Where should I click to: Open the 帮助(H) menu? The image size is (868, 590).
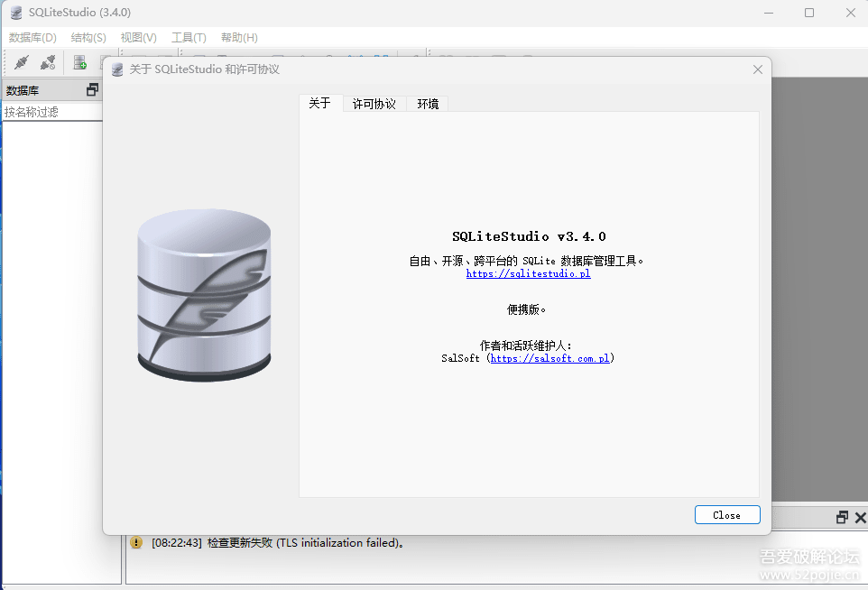(239, 37)
